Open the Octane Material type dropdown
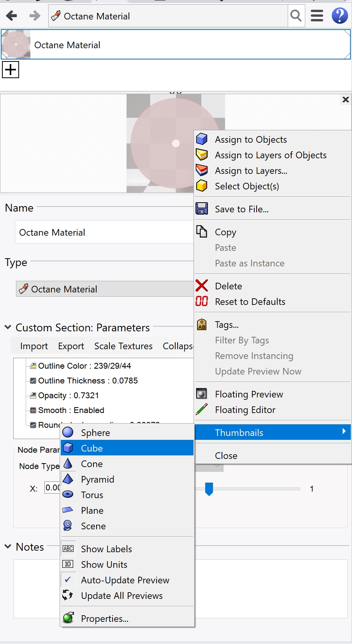 pos(104,289)
